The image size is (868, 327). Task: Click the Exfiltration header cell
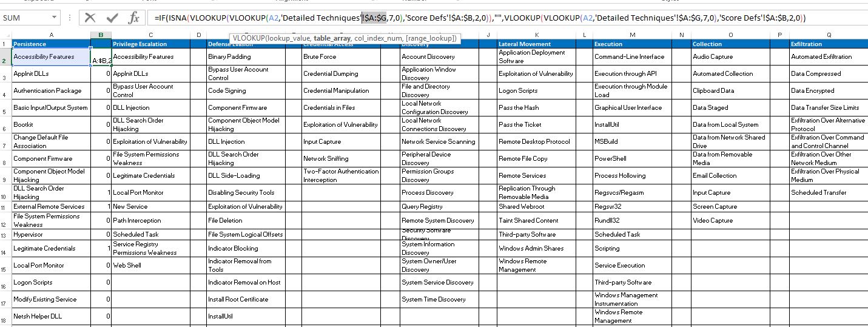pyautogui.click(x=829, y=44)
